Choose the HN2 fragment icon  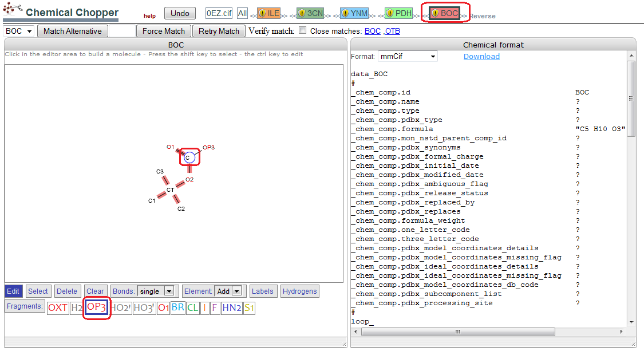(232, 307)
